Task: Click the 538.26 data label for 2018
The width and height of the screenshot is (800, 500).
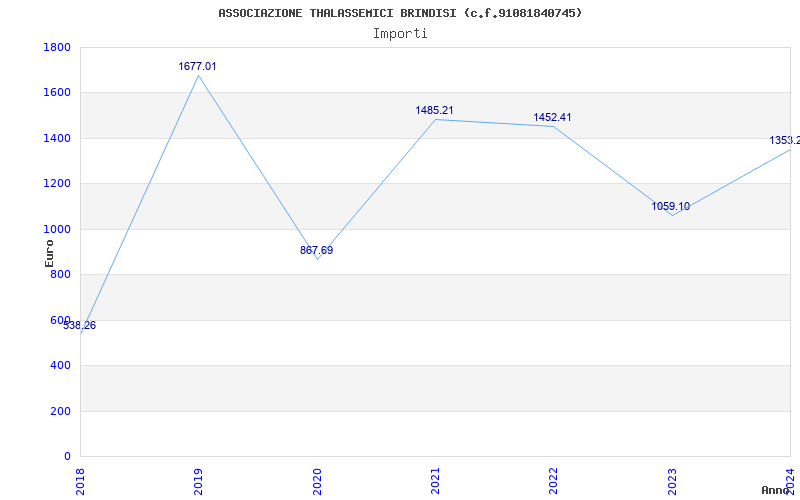Action: pos(80,326)
